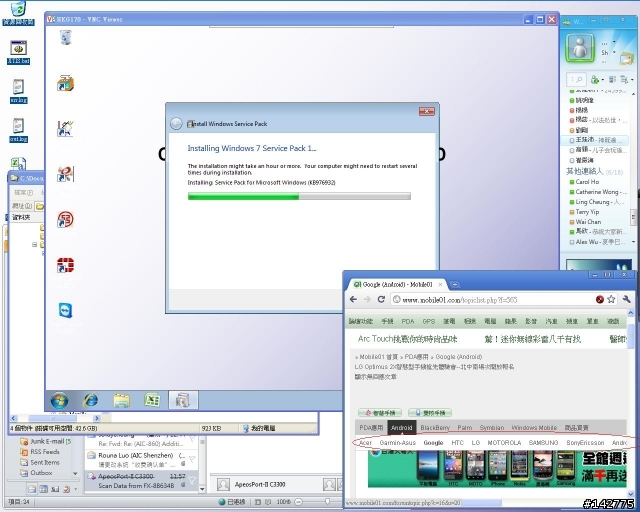Open the Palm forum tab
This screenshot has height=512, width=640.
point(464,427)
